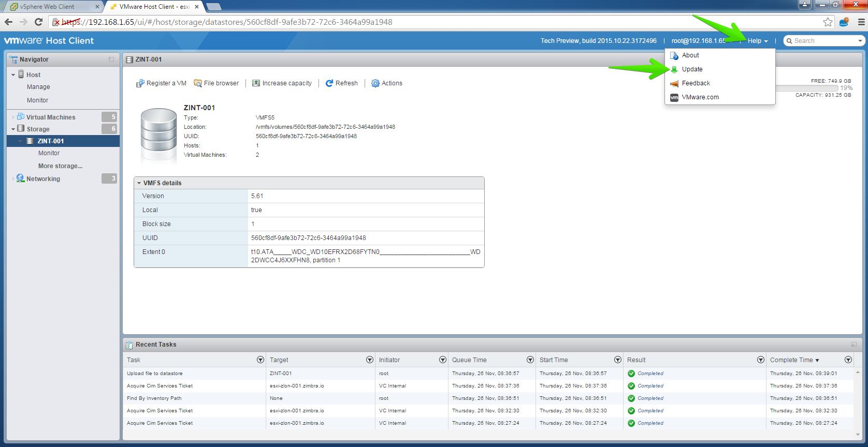This screenshot has height=447, width=868.
Task: Open Monitor under ZINT-001 in Navigator
Action: [49, 153]
